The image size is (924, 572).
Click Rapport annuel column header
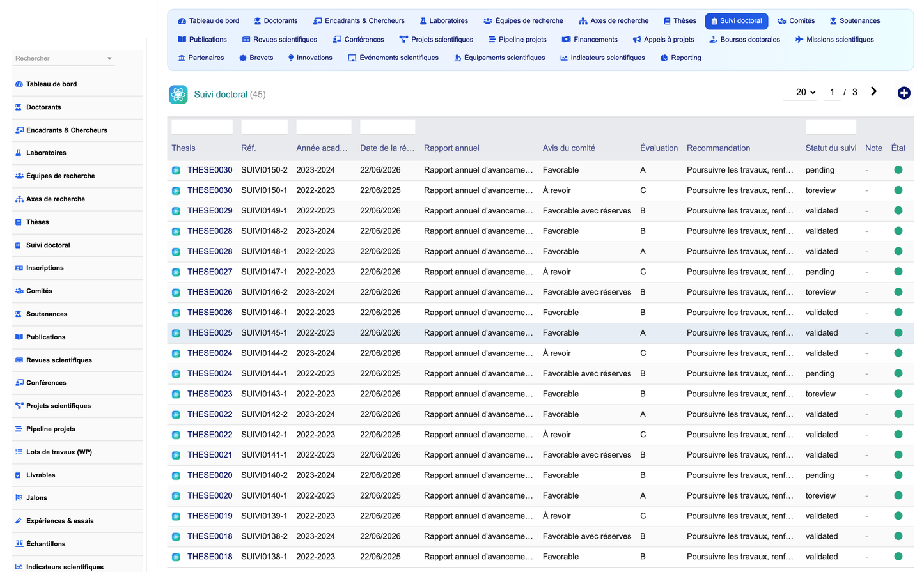(451, 148)
